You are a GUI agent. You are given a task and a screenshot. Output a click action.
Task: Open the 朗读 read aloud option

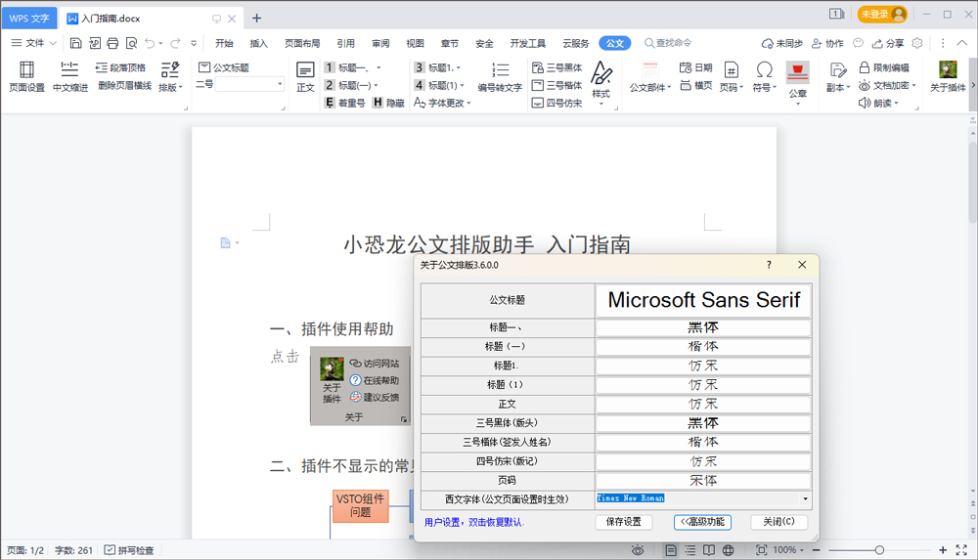[x=878, y=103]
